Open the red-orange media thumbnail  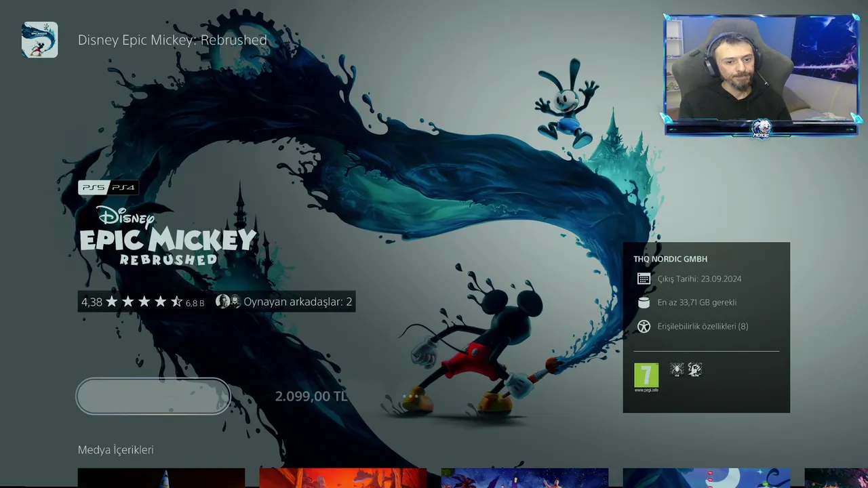click(343, 478)
